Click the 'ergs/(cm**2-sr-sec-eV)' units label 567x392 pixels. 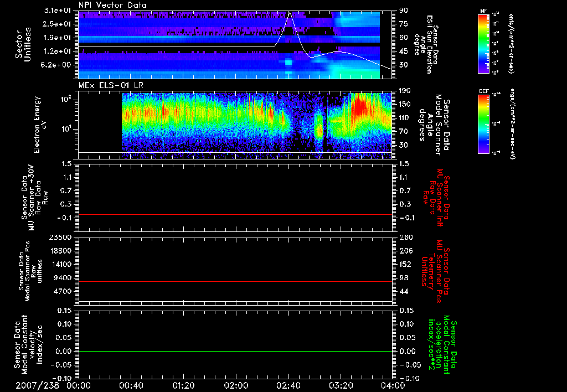[512, 124]
